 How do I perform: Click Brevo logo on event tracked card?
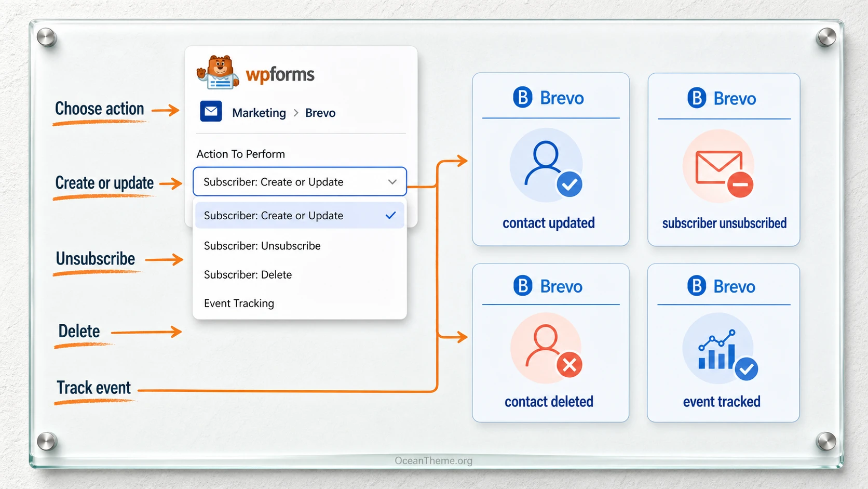721,286
